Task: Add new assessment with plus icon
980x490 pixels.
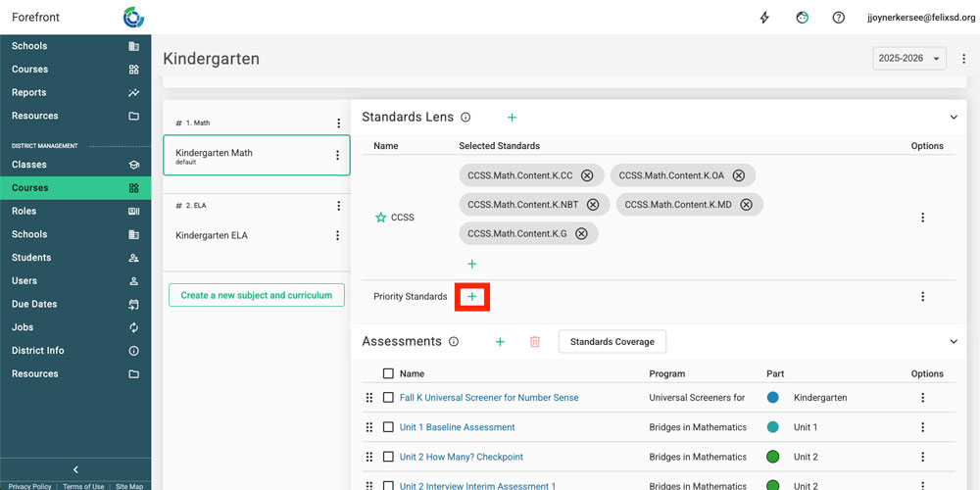Action: [500, 341]
